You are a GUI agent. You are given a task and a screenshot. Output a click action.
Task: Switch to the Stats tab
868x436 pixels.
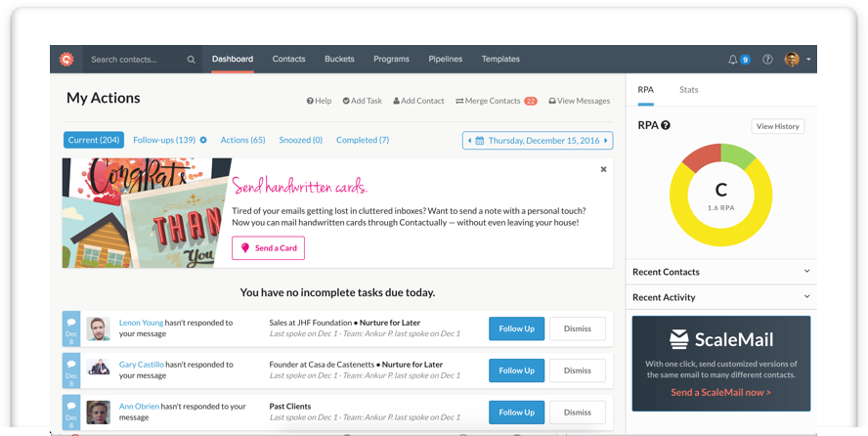[x=689, y=90]
